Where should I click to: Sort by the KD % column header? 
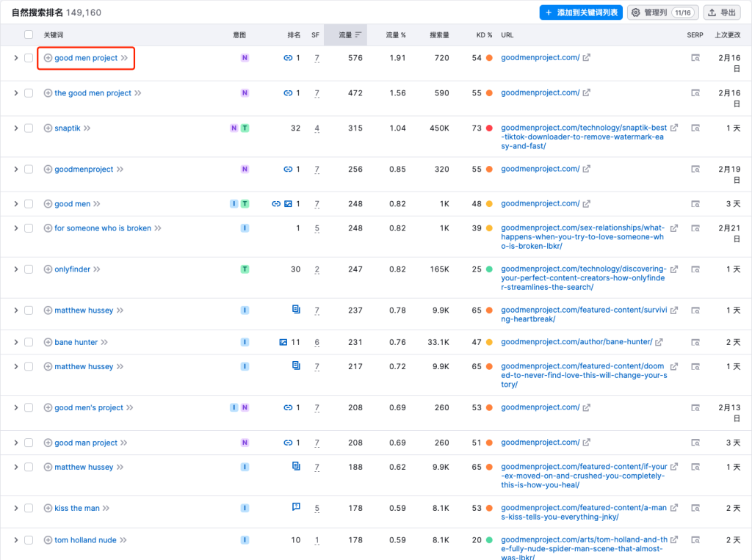pyautogui.click(x=484, y=34)
